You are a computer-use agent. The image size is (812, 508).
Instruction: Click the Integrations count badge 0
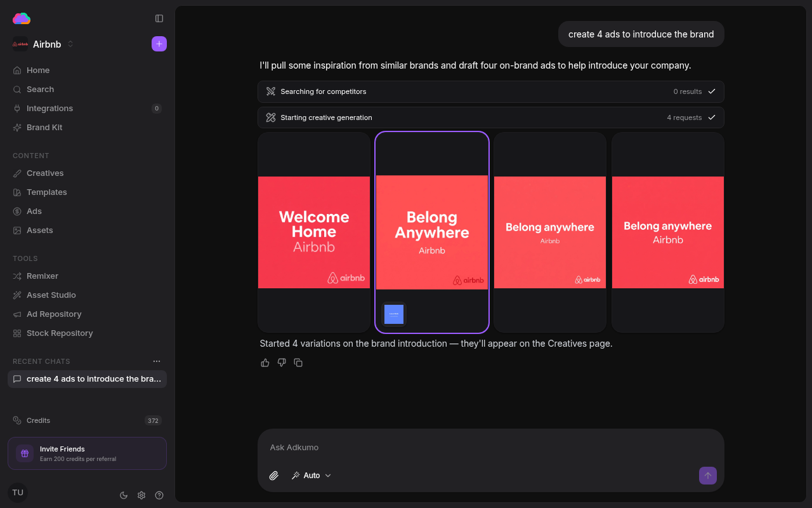[x=157, y=109]
